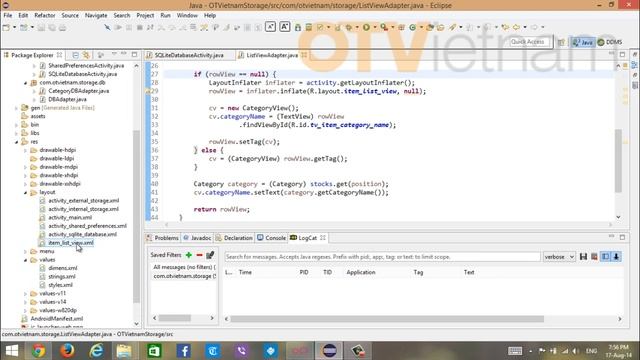Open the New wizard dropdown arrow
Image resolution: width=640 pixels, height=360 pixels.
pos(14,27)
